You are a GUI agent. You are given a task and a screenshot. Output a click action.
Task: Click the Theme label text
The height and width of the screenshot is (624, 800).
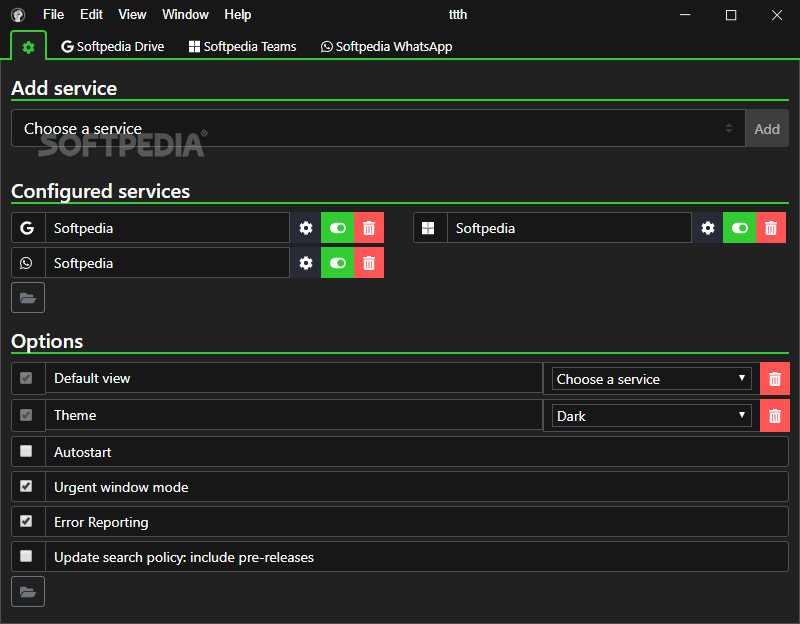coord(75,415)
